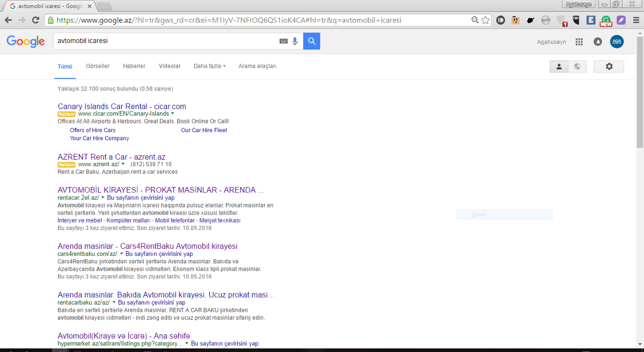Click 'İnteryer və mebel' sitelink
Image resolution: width=644 pixels, height=352 pixels.
80,220
